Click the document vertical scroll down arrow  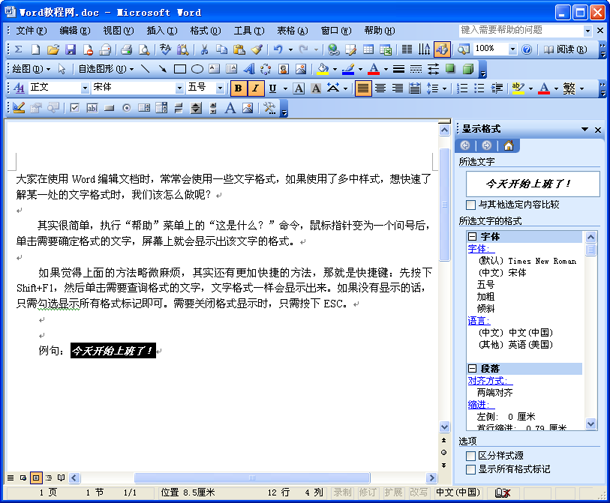point(444,426)
